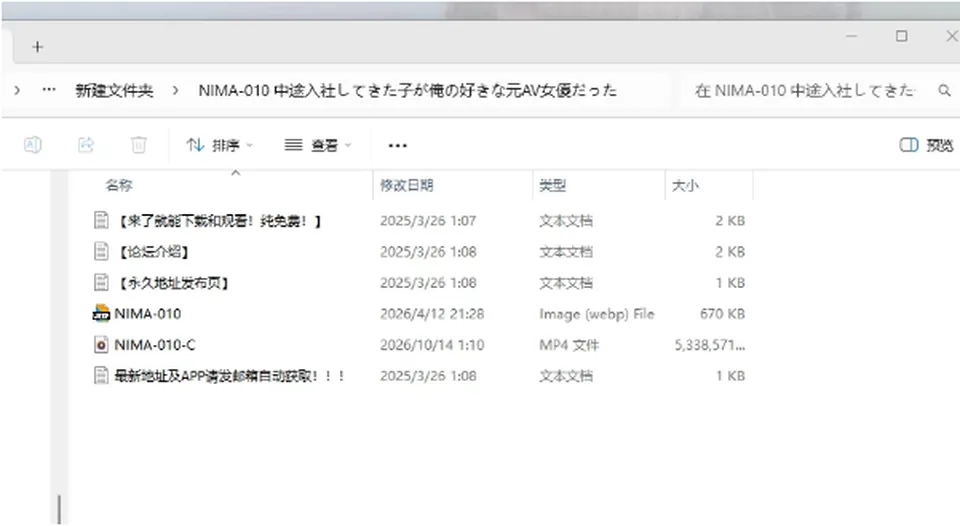Sort by the 类型 column header
Viewport: 960px width, 526px height.
[552, 185]
